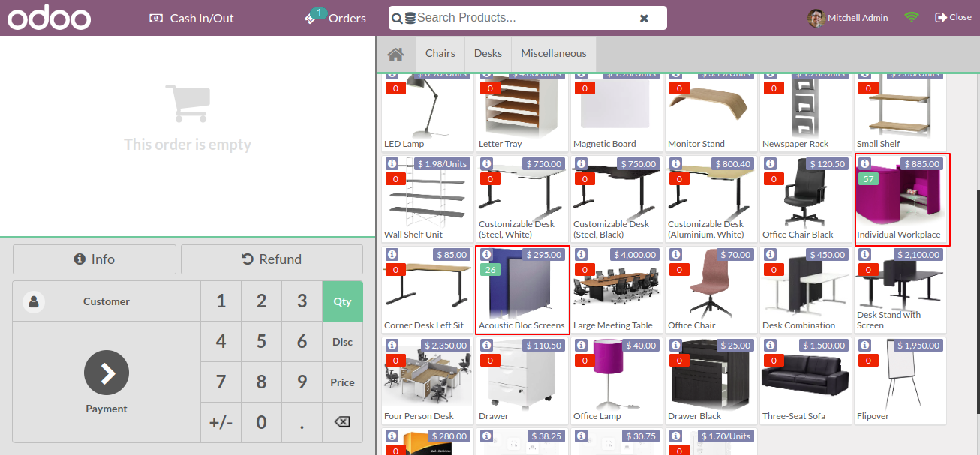Click the backspace key on the numpad
Viewport: 980px width, 455px height.
342,422
